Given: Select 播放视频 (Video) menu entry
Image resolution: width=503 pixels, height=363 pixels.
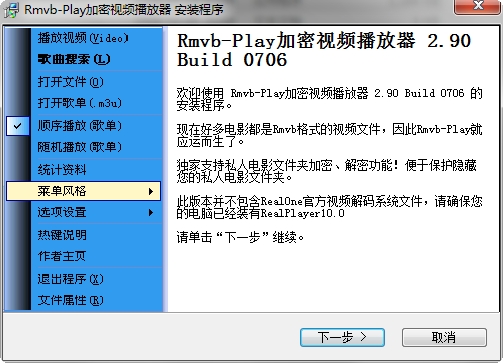Looking at the screenshot, I should [x=83, y=38].
